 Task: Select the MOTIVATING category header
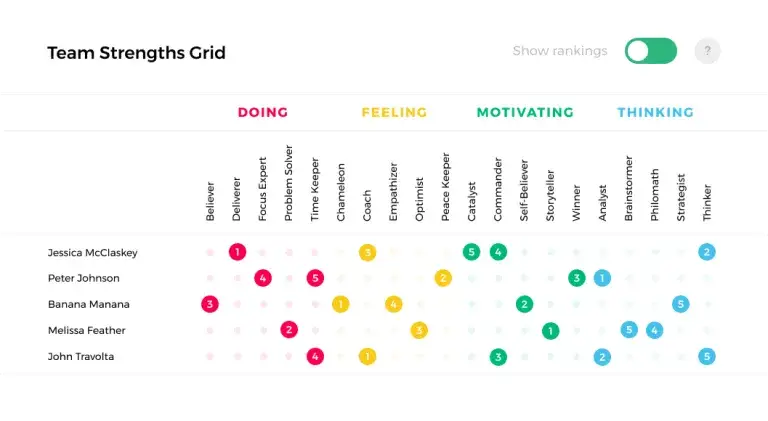(x=525, y=113)
